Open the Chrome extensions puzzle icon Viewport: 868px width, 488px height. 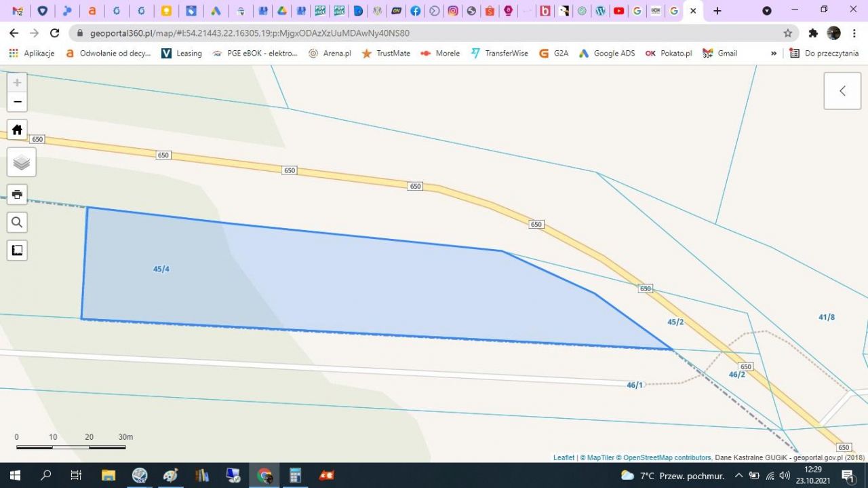[813, 33]
